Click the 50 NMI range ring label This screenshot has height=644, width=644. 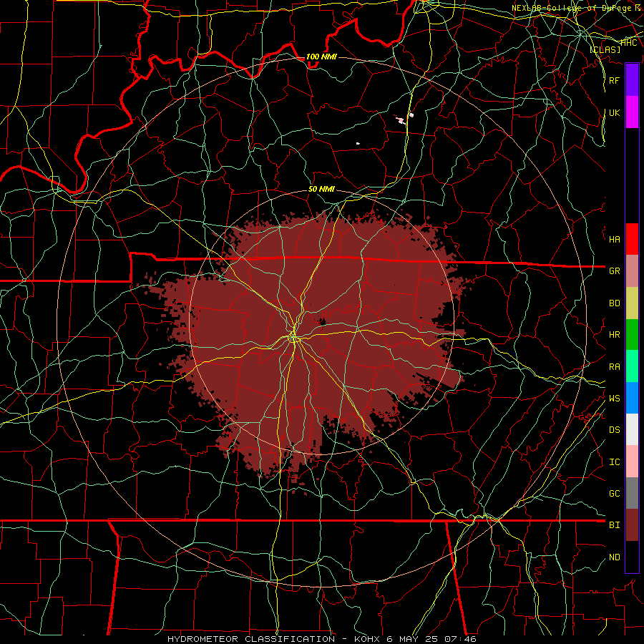pyautogui.click(x=321, y=189)
